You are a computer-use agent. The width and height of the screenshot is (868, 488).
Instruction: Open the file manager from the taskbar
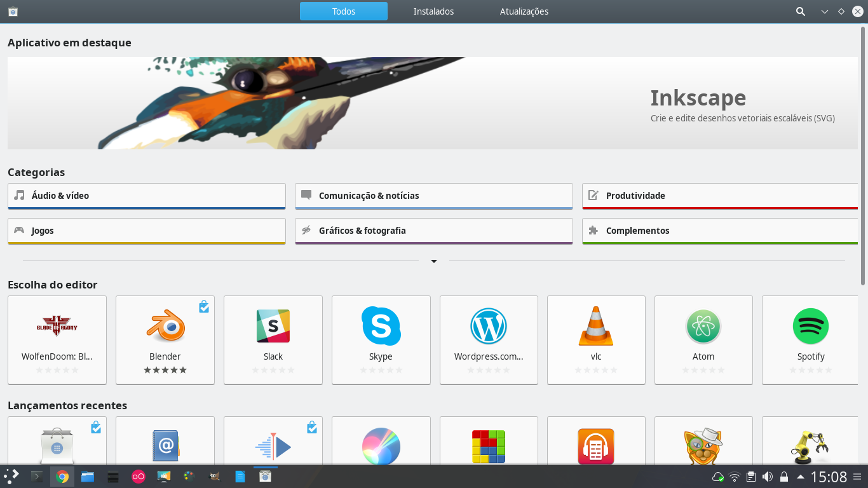click(x=88, y=477)
